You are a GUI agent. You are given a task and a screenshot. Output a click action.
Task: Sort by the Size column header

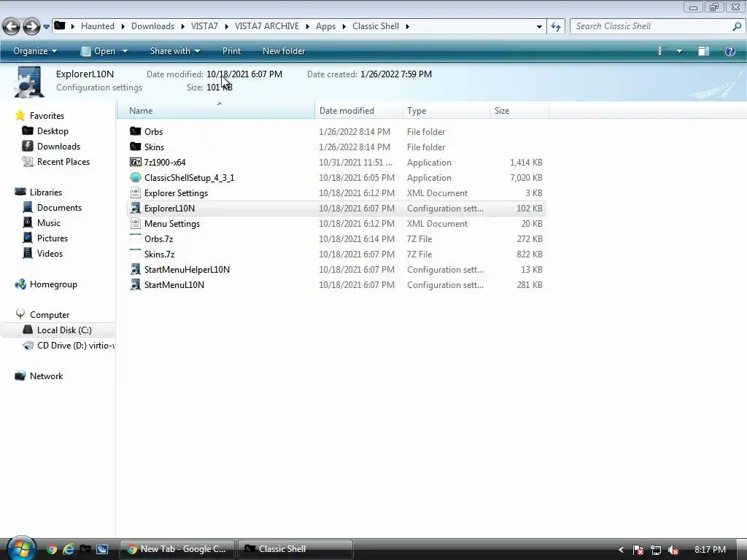tap(519, 111)
